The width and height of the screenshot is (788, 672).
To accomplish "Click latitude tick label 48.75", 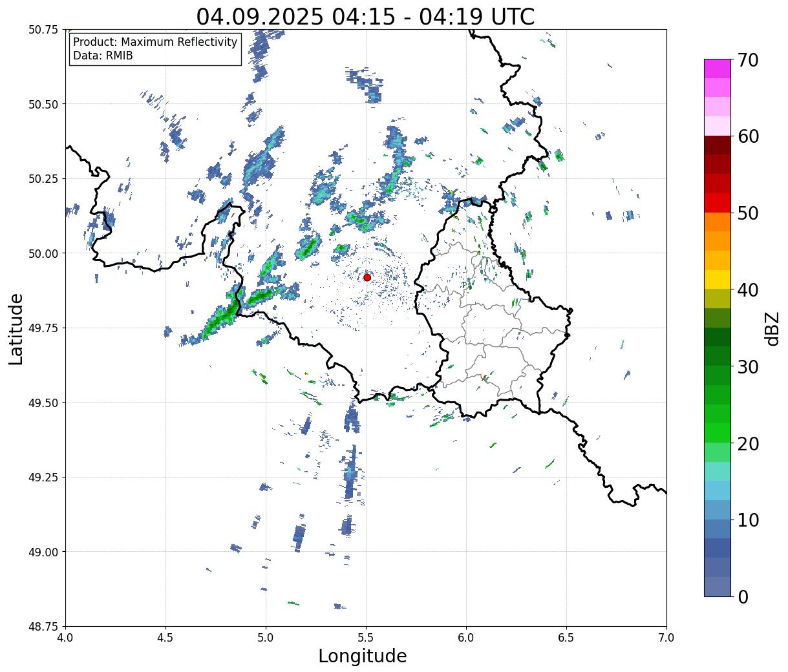I will coord(43,627).
